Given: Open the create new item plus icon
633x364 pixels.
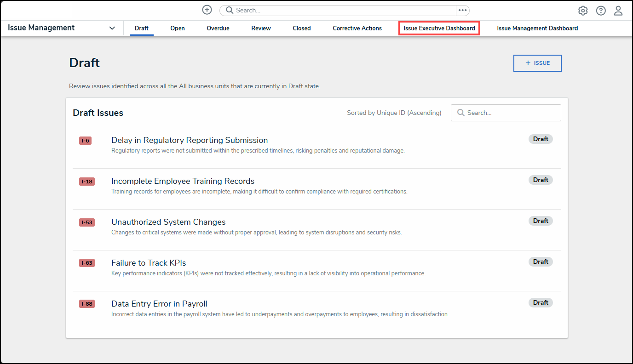Looking at the screenshot, I should 207,10.
